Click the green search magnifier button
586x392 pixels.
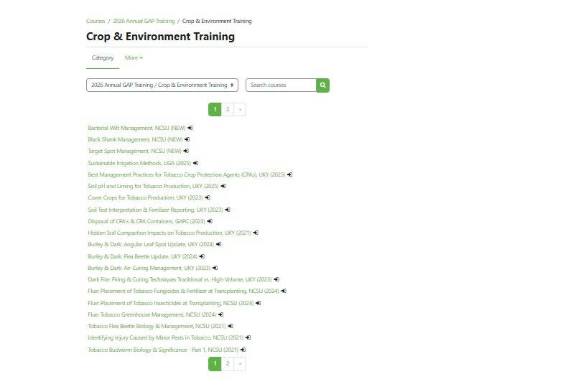(x=322, y=85)
